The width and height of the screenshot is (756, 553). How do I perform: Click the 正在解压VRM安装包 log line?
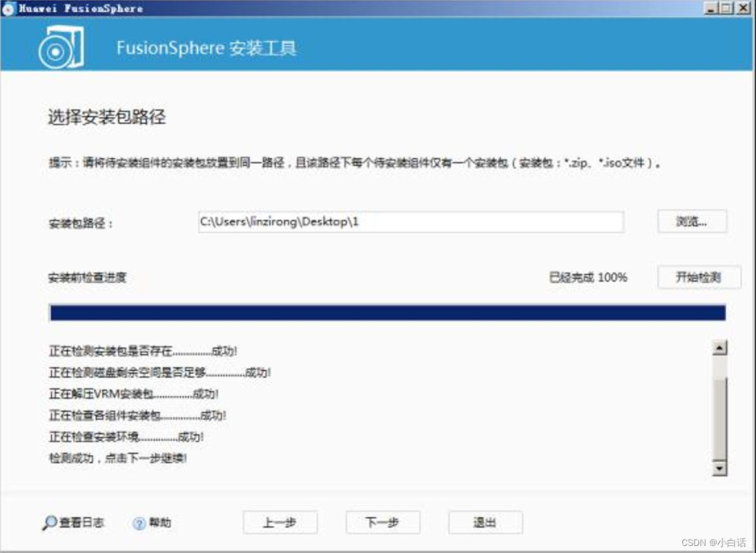[134, 394]
